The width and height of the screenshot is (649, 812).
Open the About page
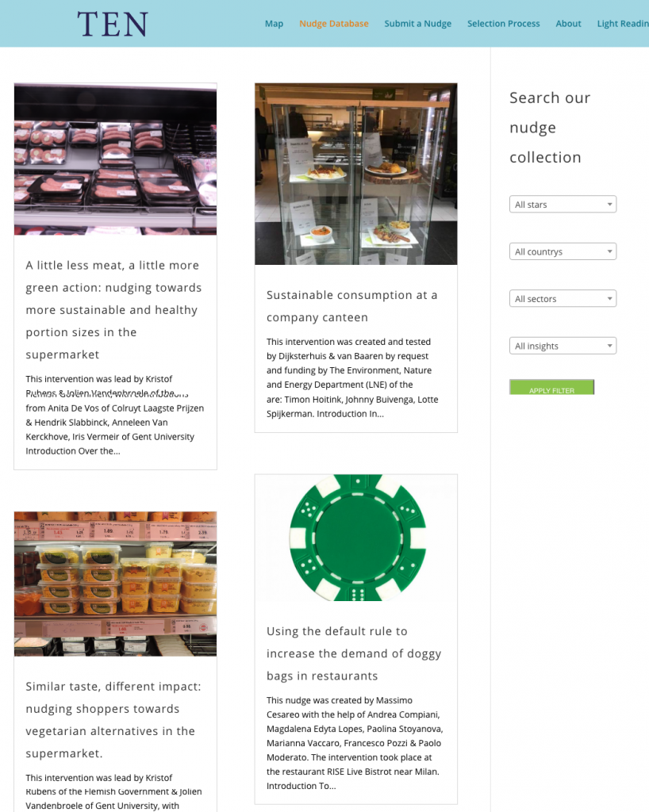(568, 24)
